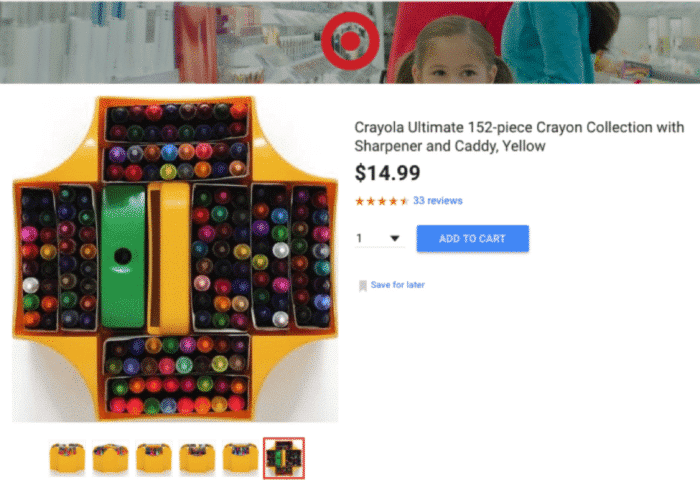700x480 pixels.
Task: Open the 33 reviews link
Action: tap(438, 200)
